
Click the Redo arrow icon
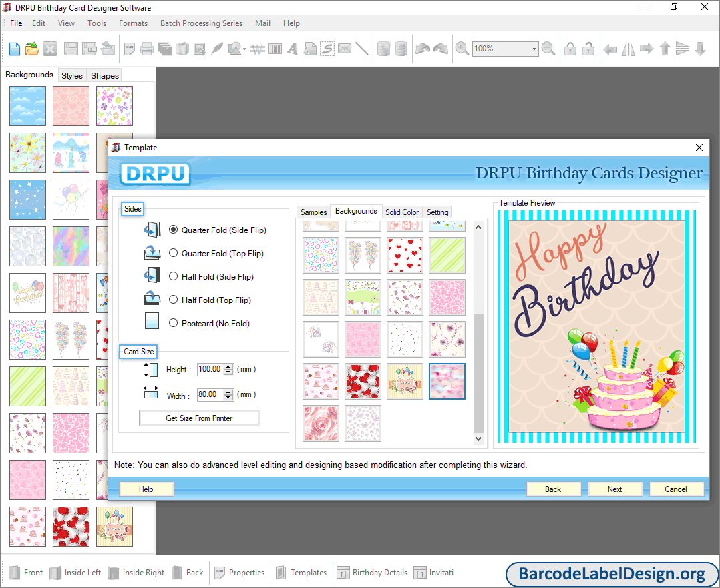pos(441,49)
